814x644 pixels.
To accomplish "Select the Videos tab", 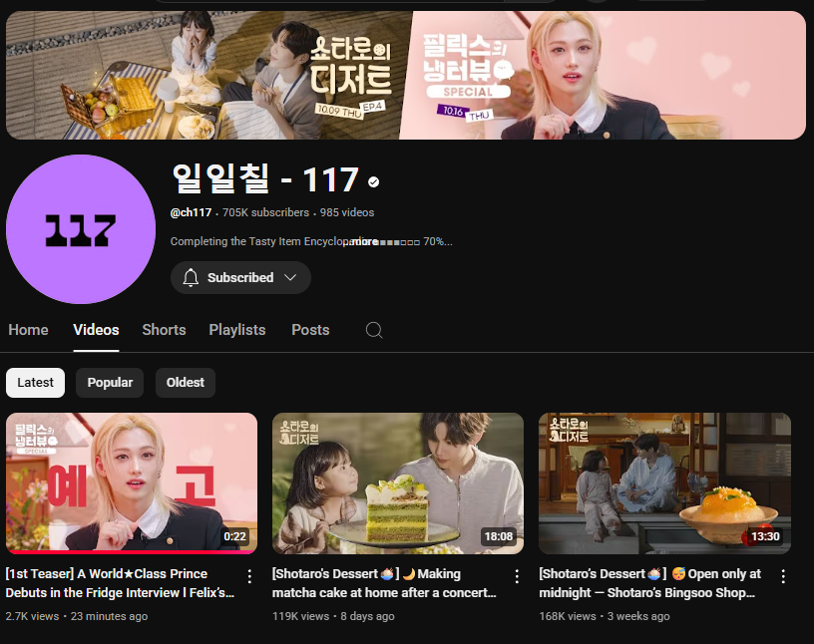I will [x=96, y=330].
